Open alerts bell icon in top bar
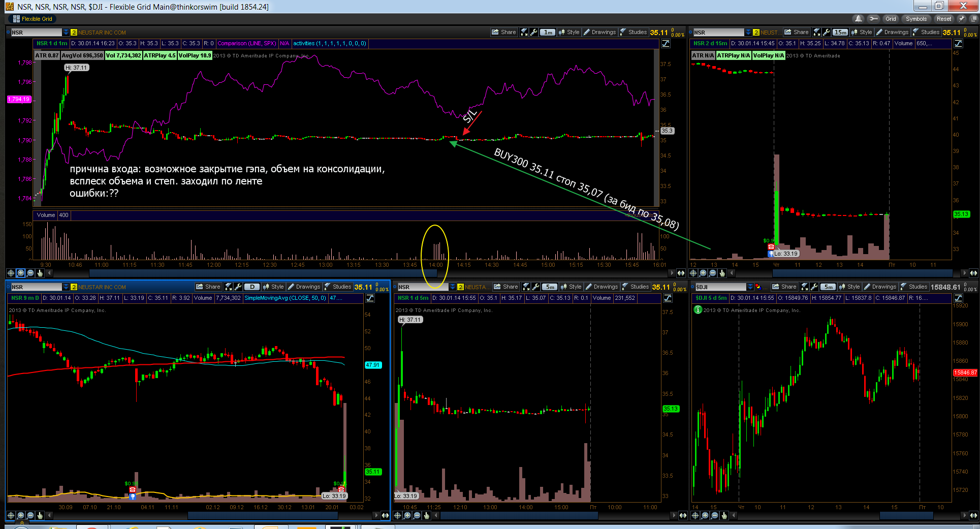This screenshot has height=529, width=980. coord(859,19)
